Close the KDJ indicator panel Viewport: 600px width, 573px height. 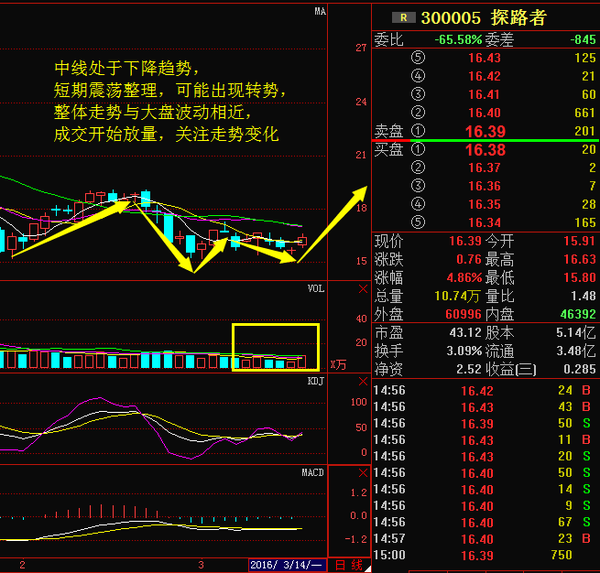[363, 381]
